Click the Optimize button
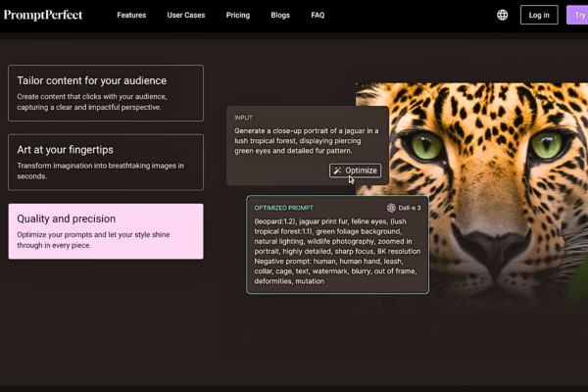The image size is (588, 392). point(355,171)
